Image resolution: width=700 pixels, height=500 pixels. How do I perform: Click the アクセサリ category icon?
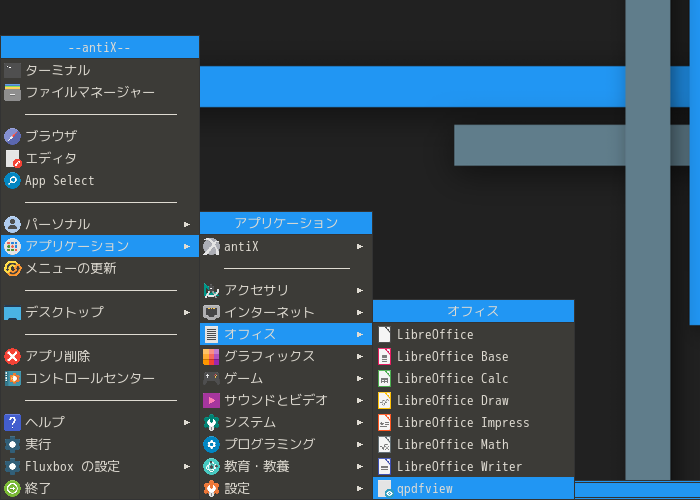[x=211, y=290]
